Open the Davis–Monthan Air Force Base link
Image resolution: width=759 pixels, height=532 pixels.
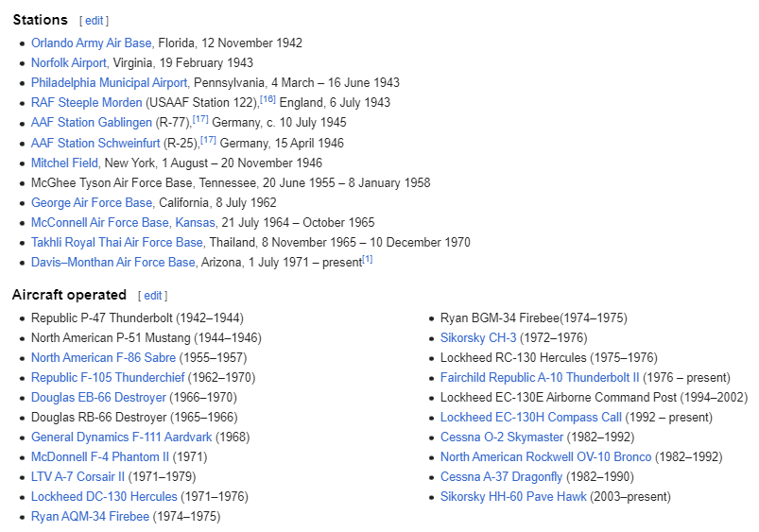pyautogui.click(x=113, y=263)
